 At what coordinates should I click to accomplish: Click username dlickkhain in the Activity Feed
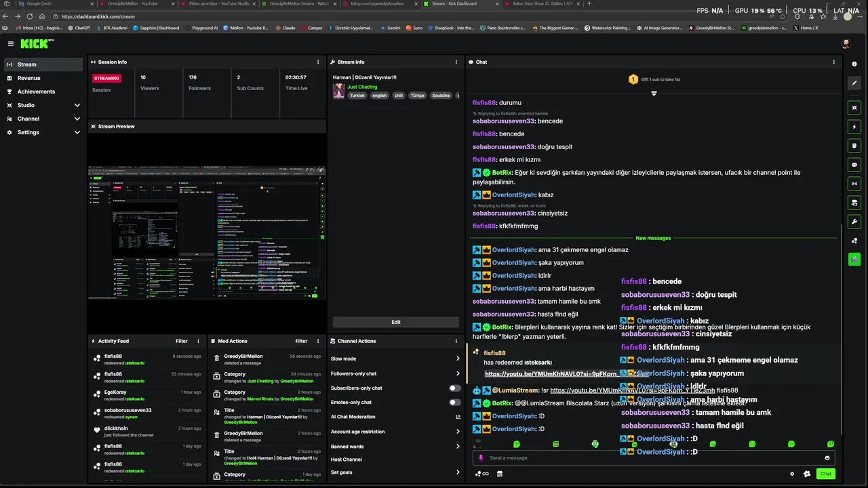click(116, 428)
